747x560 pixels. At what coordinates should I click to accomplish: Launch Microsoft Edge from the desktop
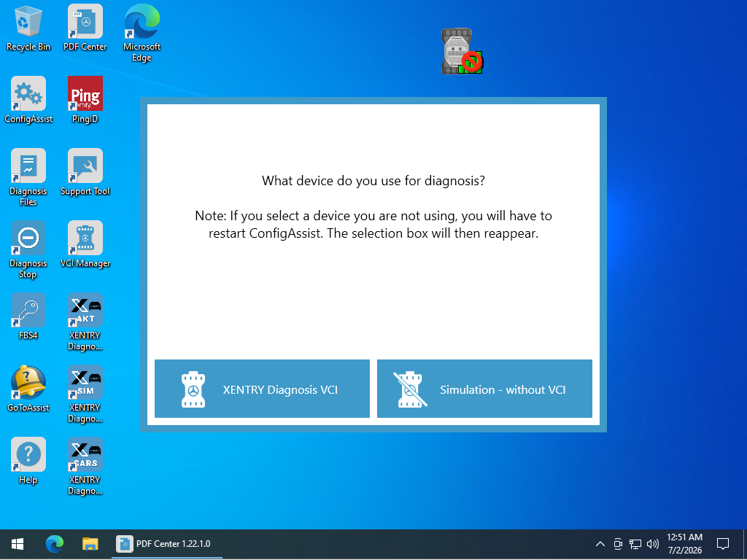142,34
